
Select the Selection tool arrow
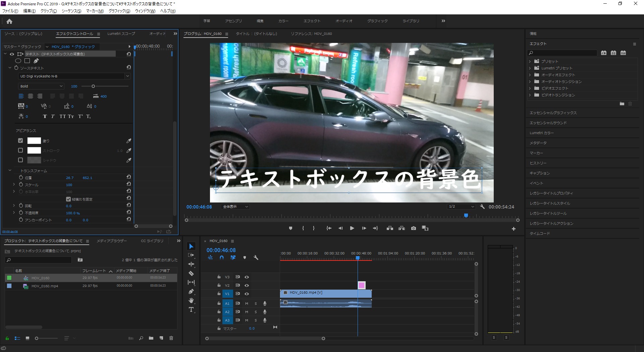coord(191,246)
